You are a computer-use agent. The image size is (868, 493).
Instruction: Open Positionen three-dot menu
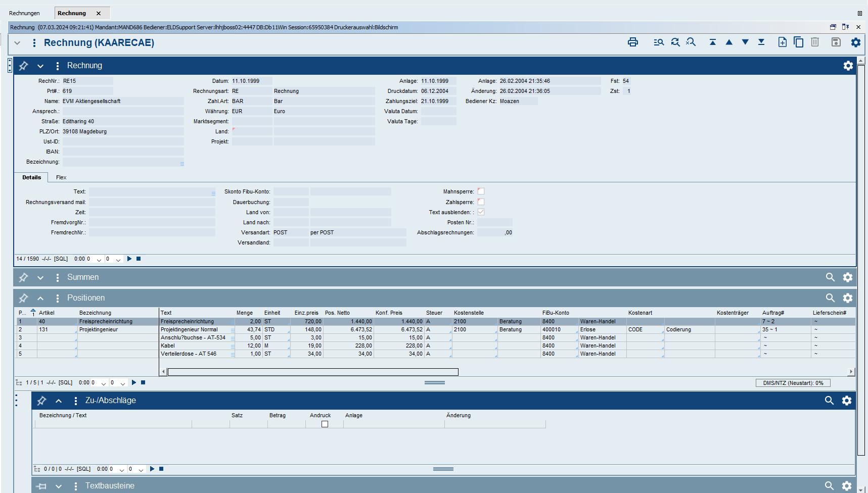coord(58,298)
